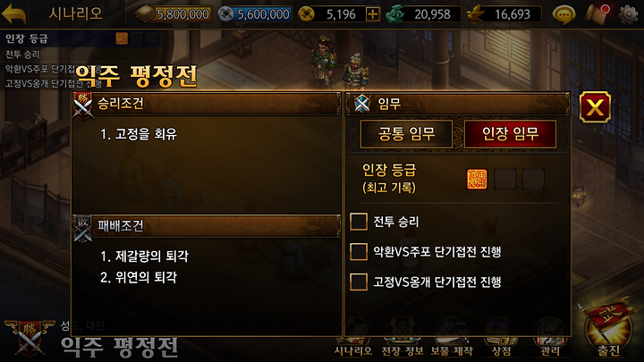This screenshot has width=644, height=362.
Task: Close the mission panel with the X button
Action: pos(595,107)
